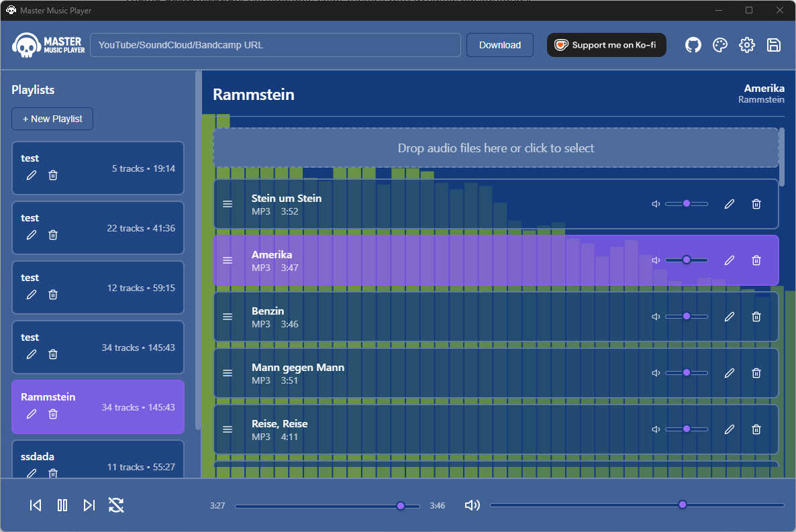Screen dimensions: 796x532
Task: Open the test playlist with 5 tracks
Action: tap(98, 168)
